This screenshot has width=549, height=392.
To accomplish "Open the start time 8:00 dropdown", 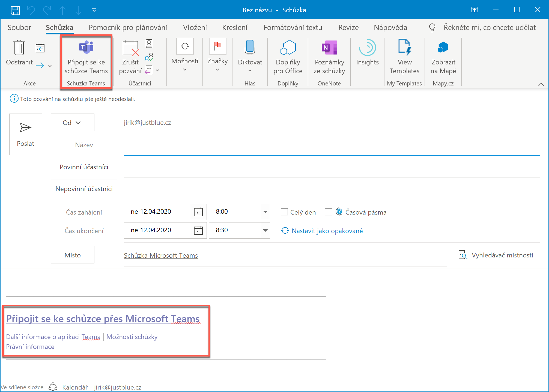I will 265,212.
